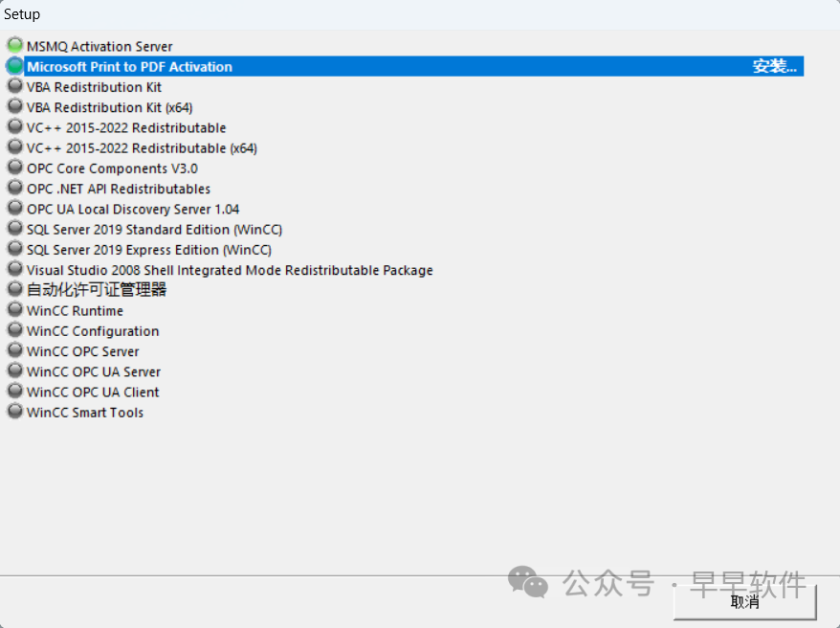Click OPC UA Local Discovery Server 1.04 item
840x628 pixels.
click(x=133, y=209)
